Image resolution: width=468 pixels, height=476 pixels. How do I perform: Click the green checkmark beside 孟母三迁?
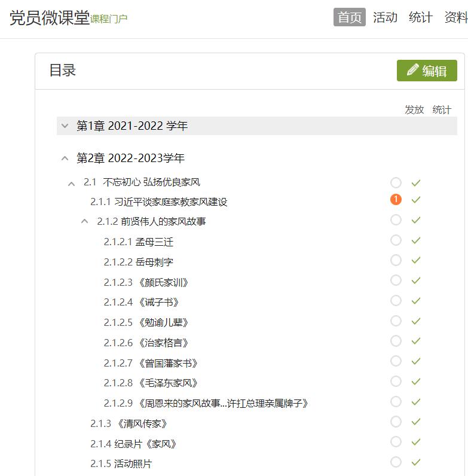[416, 240]
